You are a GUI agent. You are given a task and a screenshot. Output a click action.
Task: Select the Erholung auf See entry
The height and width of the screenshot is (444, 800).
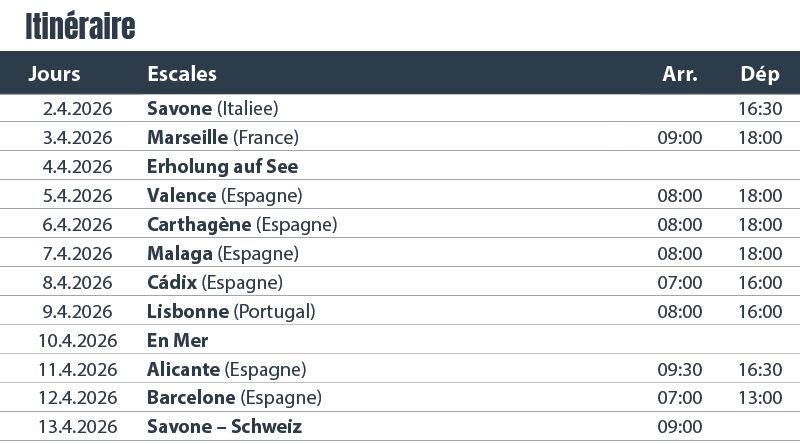222,166
